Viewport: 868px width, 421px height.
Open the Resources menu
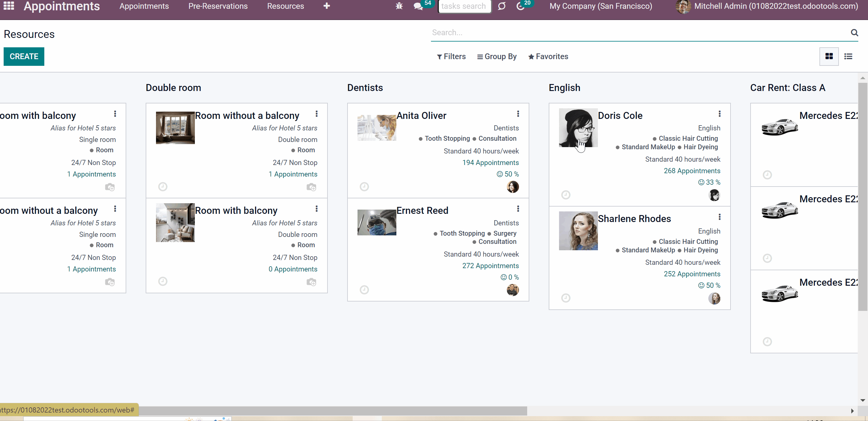coord(285,6)
